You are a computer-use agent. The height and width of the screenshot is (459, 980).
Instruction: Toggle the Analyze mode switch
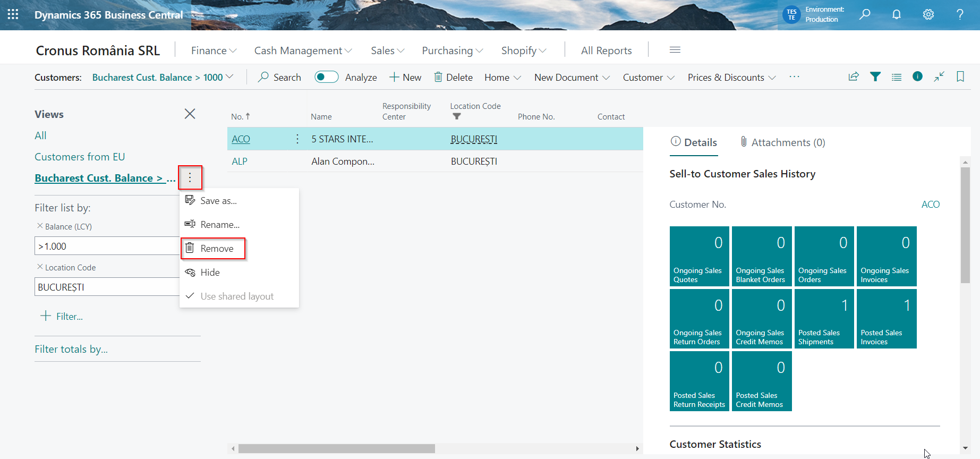[326, 77]
